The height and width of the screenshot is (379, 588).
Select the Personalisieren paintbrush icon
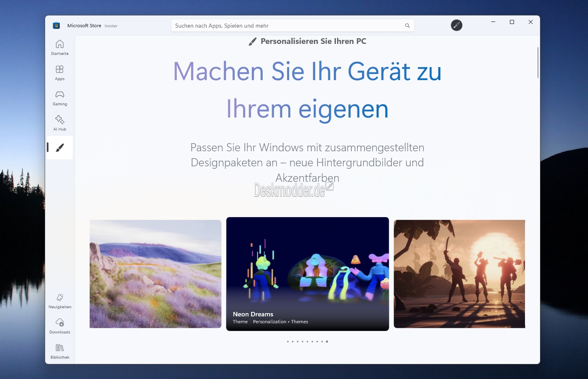[x=59, y=148]
